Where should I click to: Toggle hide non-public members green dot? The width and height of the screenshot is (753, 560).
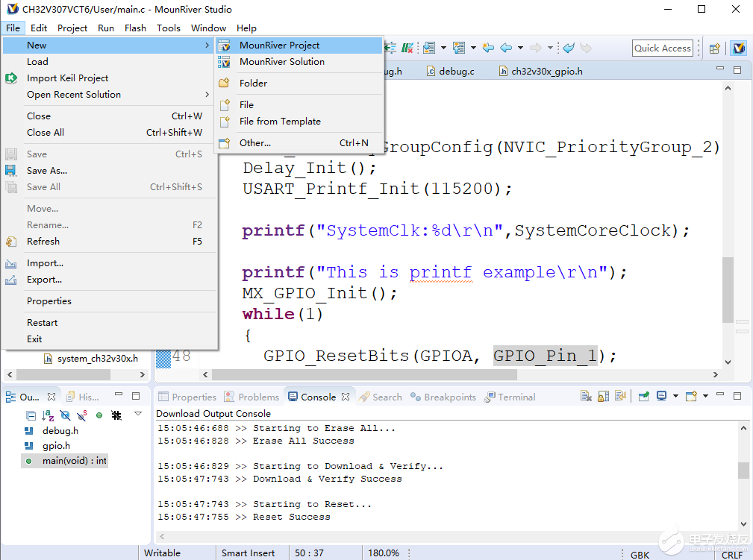[99, 415]
